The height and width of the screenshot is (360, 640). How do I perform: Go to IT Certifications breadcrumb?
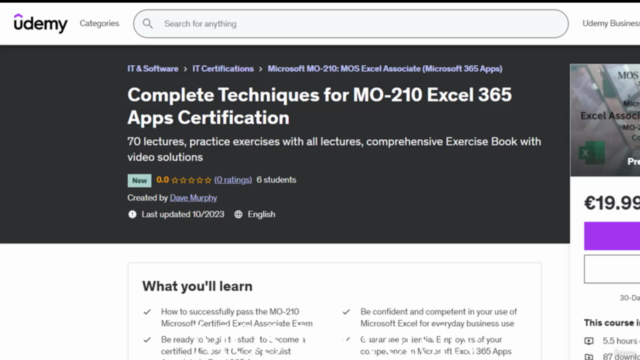(223, 69)
